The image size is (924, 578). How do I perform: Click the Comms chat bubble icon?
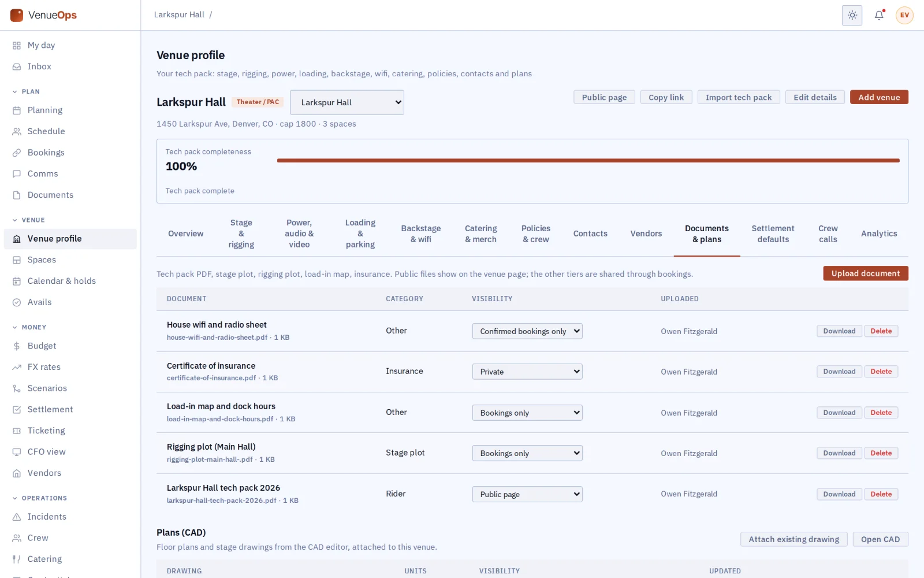pyautogui.click(x=17, y=174)
